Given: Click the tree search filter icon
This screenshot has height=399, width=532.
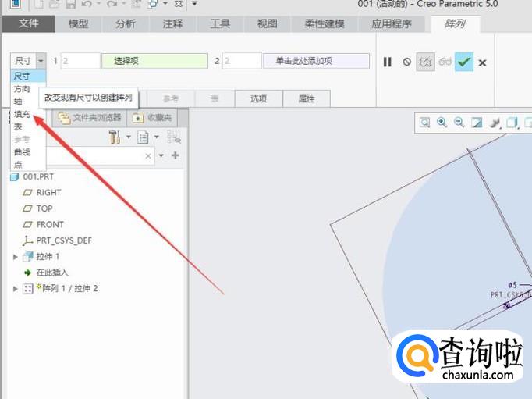Looking at the screenshot, I should pyautogui.click(x=174, y=137).
